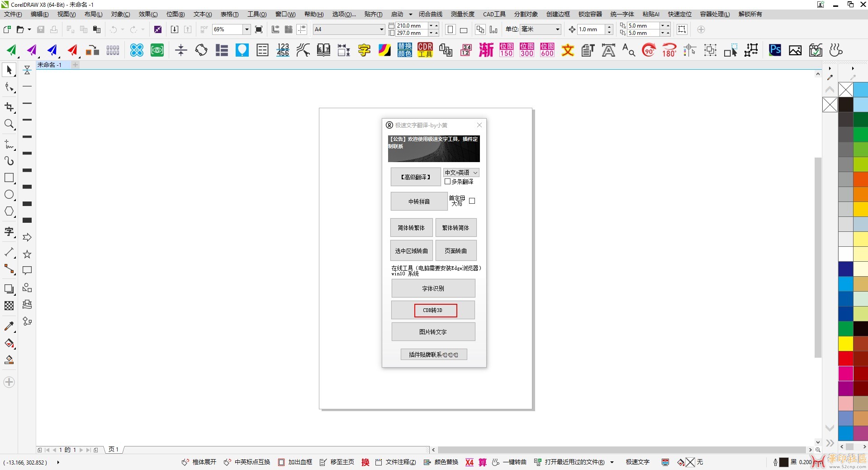Click the 繁体转简体 button

click(x=456, y=228)
